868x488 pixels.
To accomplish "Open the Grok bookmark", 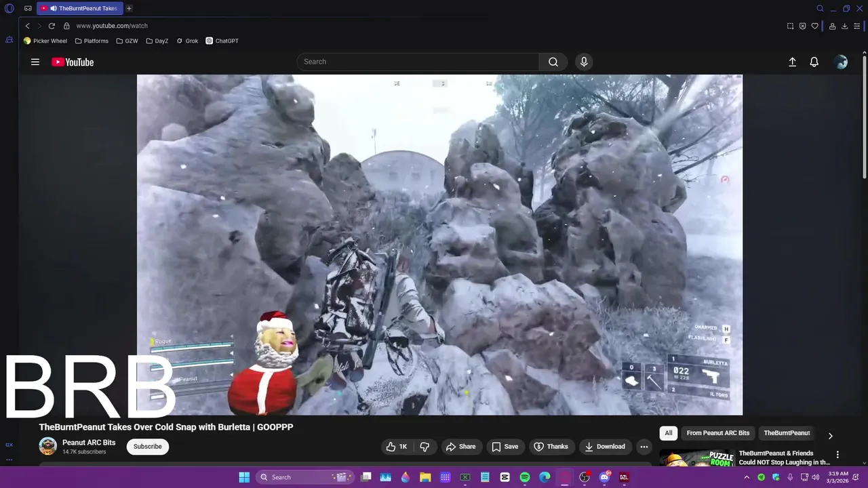I will point(187,41).
